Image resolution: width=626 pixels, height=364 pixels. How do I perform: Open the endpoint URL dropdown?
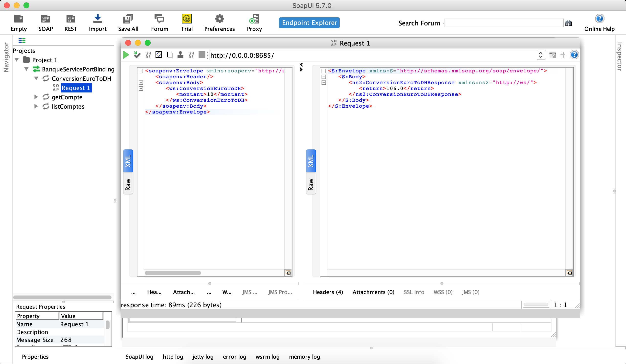540,55
